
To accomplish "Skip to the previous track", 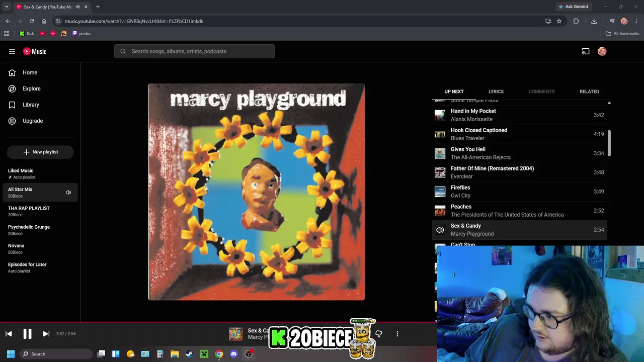I will [x=9, y=334].
